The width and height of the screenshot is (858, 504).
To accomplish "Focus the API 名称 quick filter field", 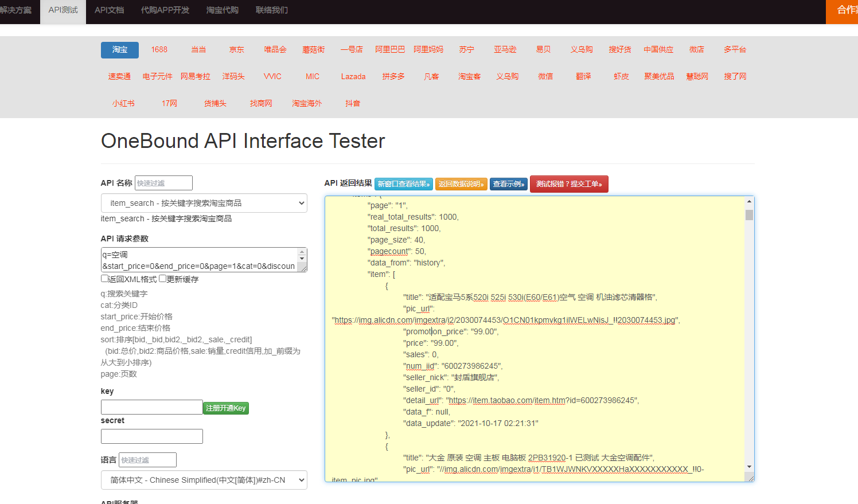I will coord(163,183).
